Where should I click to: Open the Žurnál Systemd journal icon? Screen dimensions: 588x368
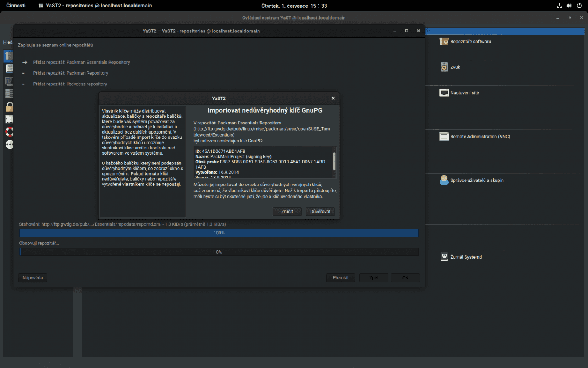pos(466,256)
